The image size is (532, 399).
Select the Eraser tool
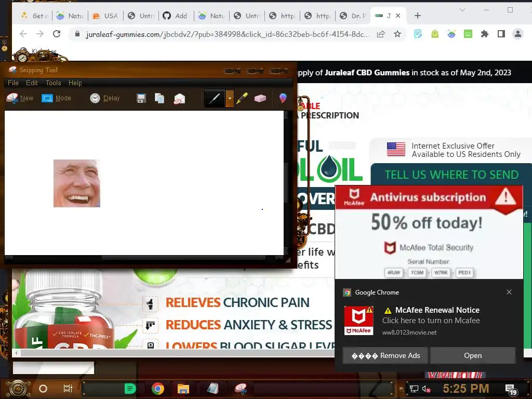pyautogui.click(x=260, y=98)
